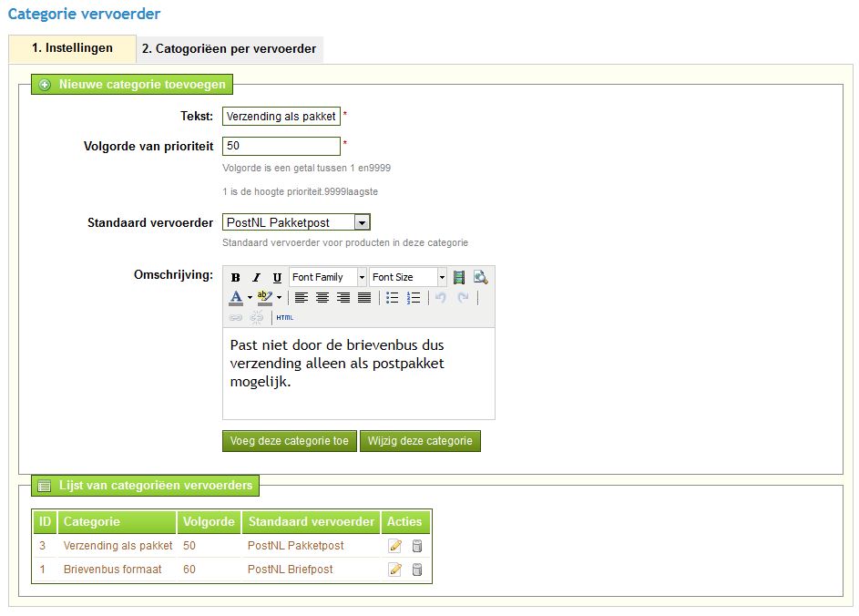Viewport: 859px width, 616px height.
Task: Justify text in the editor
Action: coord(364,298)
